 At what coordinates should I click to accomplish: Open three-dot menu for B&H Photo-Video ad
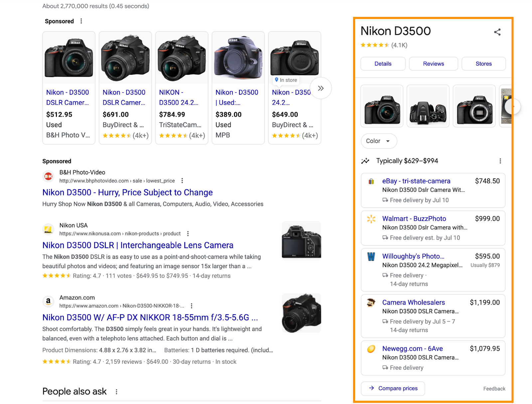(x=182, y=181)
